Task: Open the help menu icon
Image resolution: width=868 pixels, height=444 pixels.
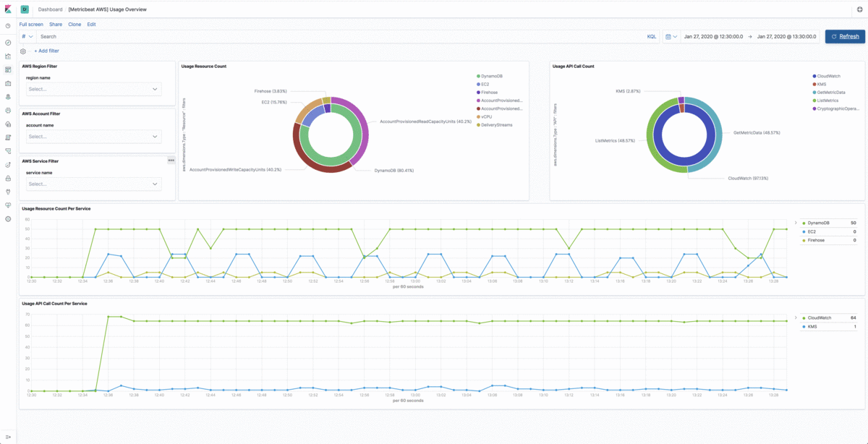Action: click(x=859, y=9)
